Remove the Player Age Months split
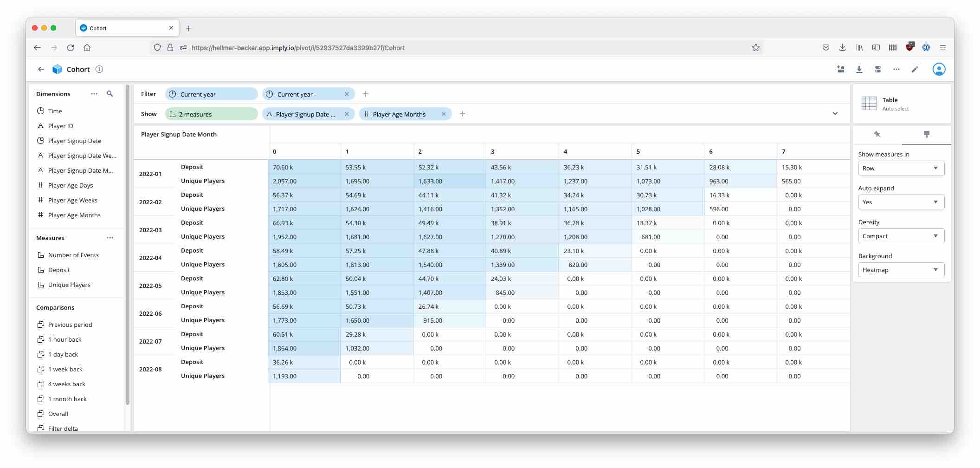The width and height of the screenshot is (980, 468). point(444,114)
